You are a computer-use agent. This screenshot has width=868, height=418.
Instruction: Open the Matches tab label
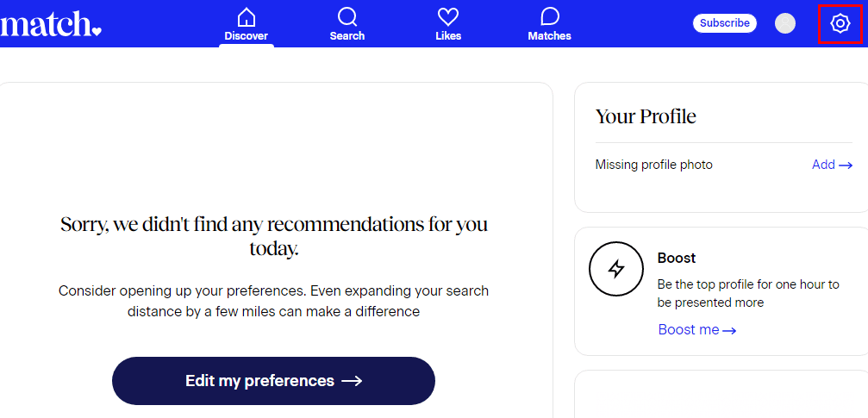click(549, 36)
